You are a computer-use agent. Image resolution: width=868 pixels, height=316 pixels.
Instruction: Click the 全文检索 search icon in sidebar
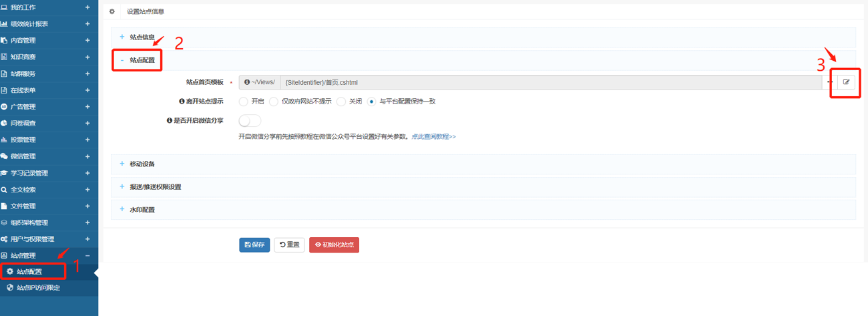tap(5, 190)
